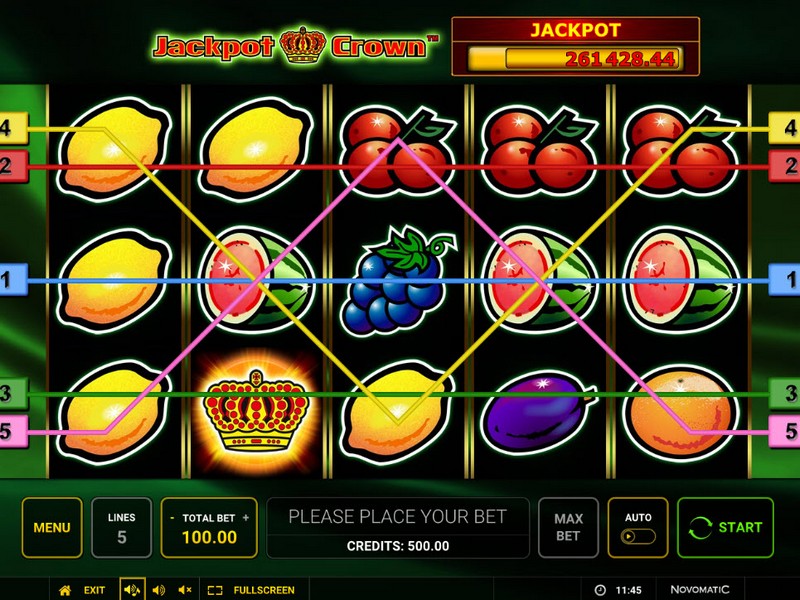Image resolution: width=800 pixels, height=600 pixels.
Task: Click the MAX BET button
Action: click(568, 528)
